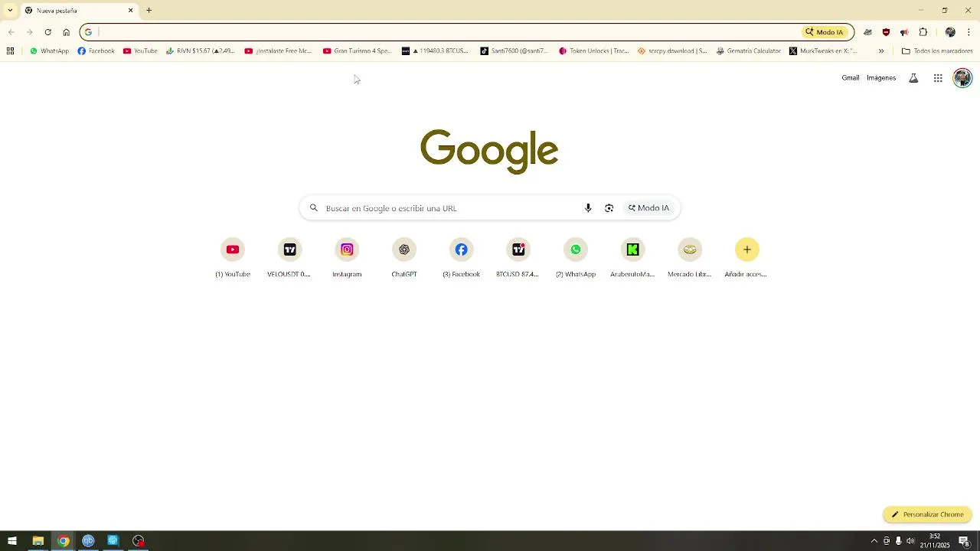Click Chrome icon in taskbar
The image size is (980, 551).
(63, 541)
